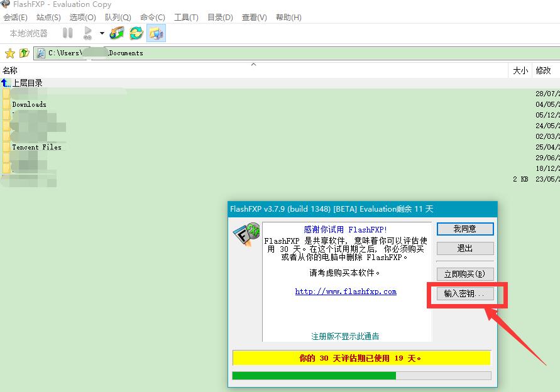Image resolution: width=560 pixels, height=392 pixels.
Task: Toggle the local browser computers icon
Action: tap(156, 33)
